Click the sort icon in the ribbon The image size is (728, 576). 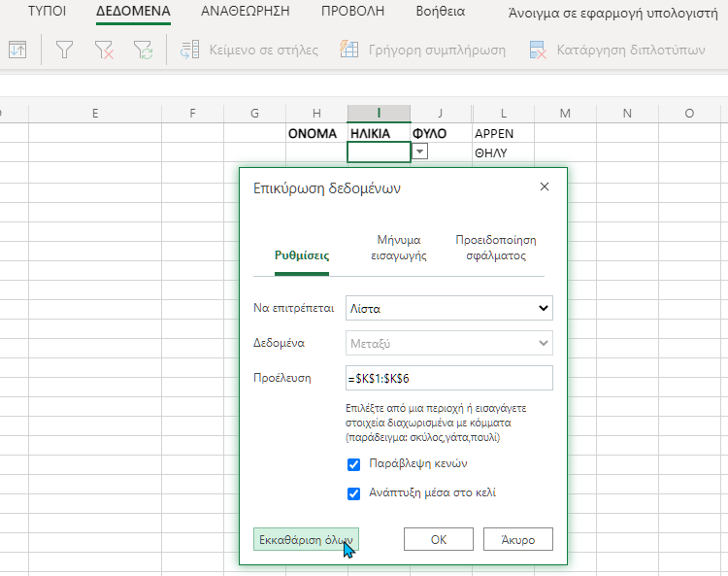[x=17, y=50]
